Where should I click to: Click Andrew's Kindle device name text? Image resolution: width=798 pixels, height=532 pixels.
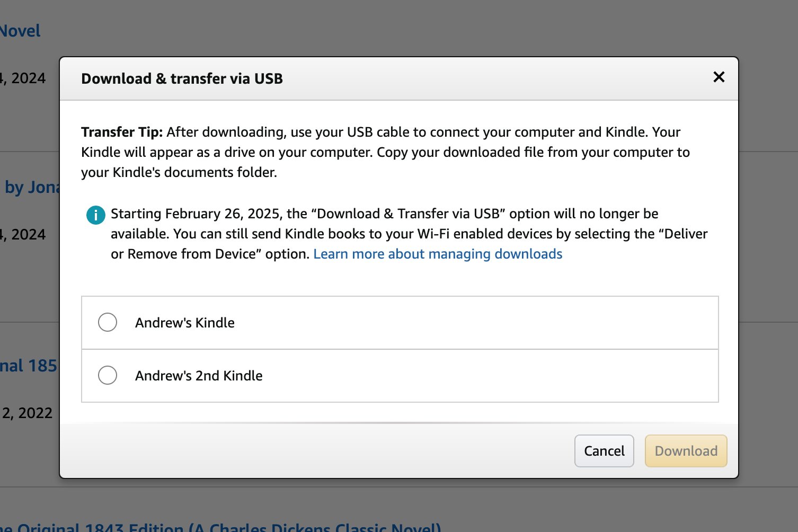click(x=184, y=322)
